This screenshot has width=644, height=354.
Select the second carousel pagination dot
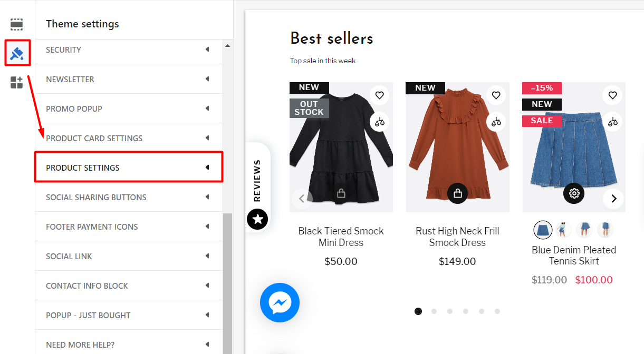pos(434,311)
